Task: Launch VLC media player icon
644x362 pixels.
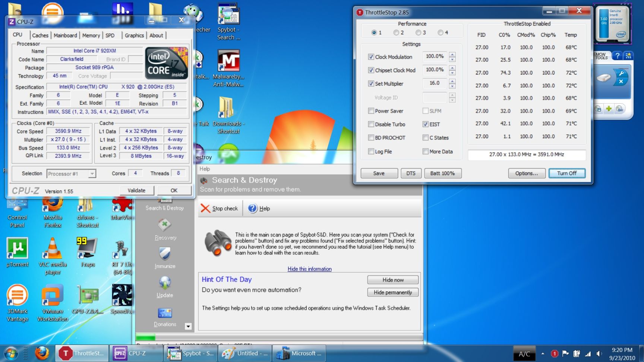Action: [x=53, y=256]
